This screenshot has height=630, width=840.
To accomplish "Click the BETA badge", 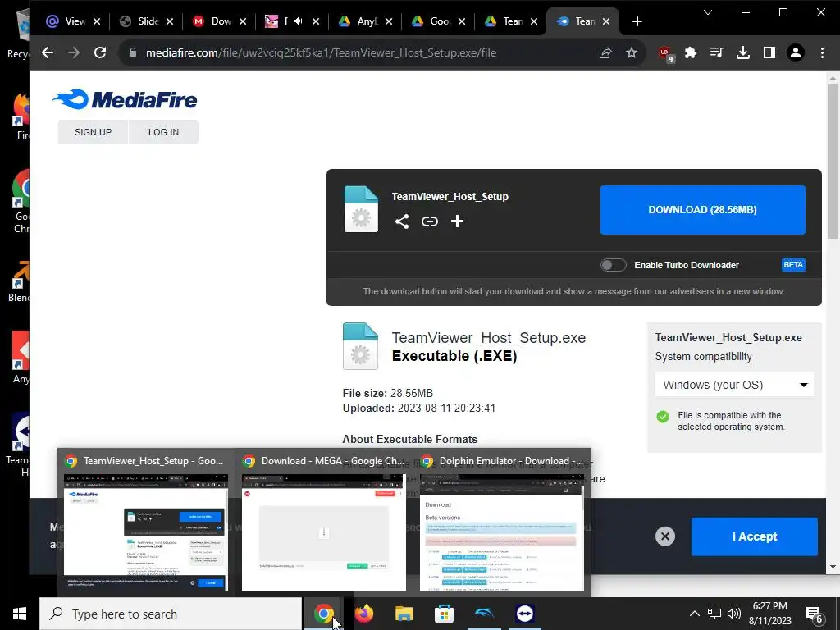I will click(x=793, y=265).
